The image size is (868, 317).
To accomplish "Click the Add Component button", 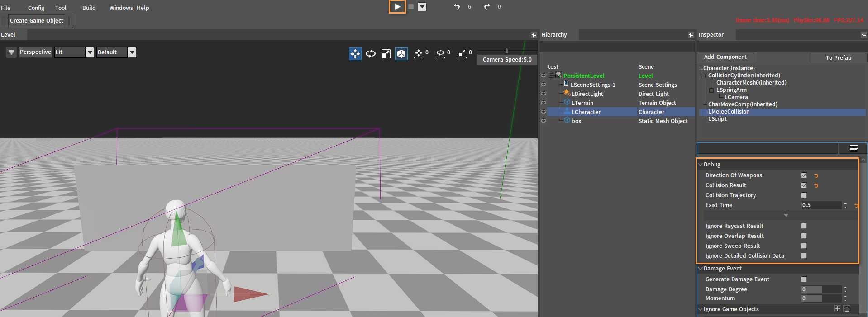I will (725, 57).
